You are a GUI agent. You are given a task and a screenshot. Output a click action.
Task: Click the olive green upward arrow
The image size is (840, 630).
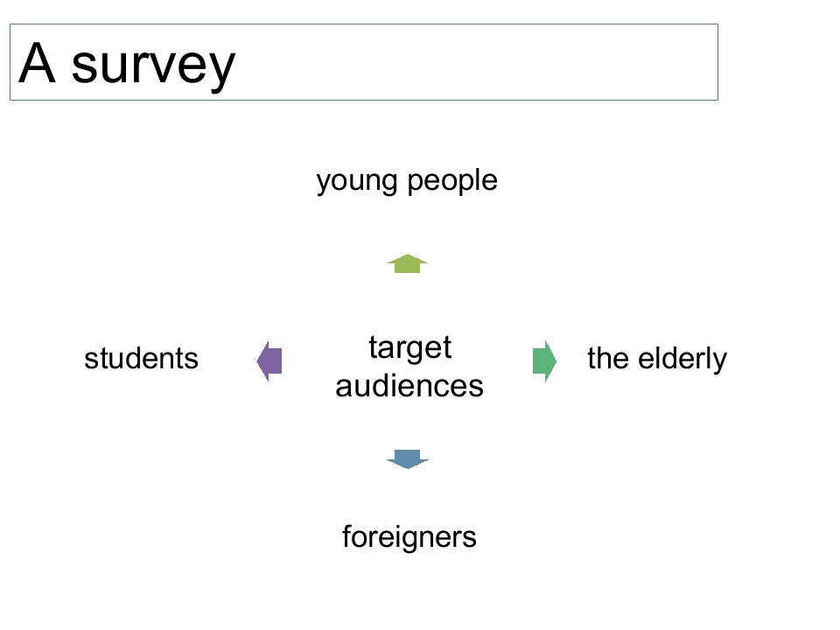click(408, 263)
